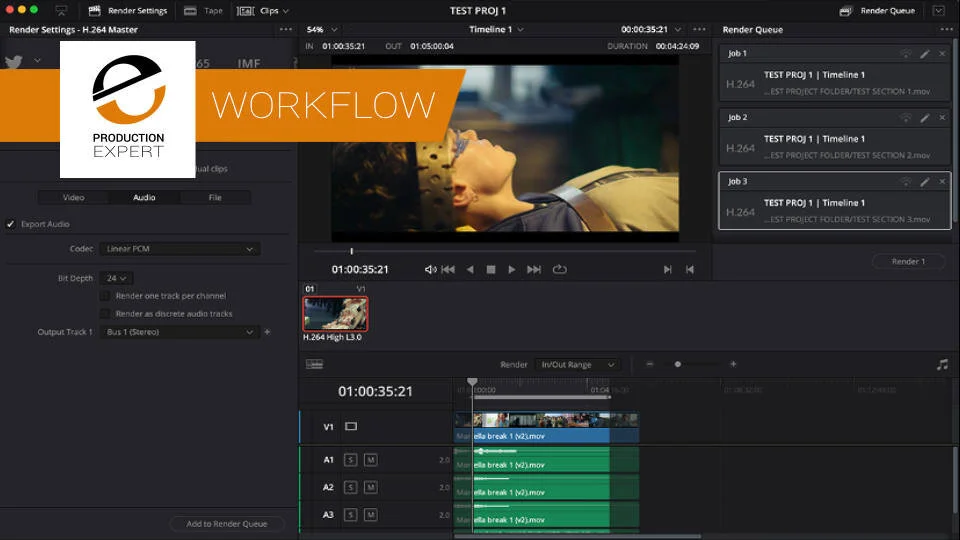
Task: Solo audio track A2
Action: pos(350,487)
